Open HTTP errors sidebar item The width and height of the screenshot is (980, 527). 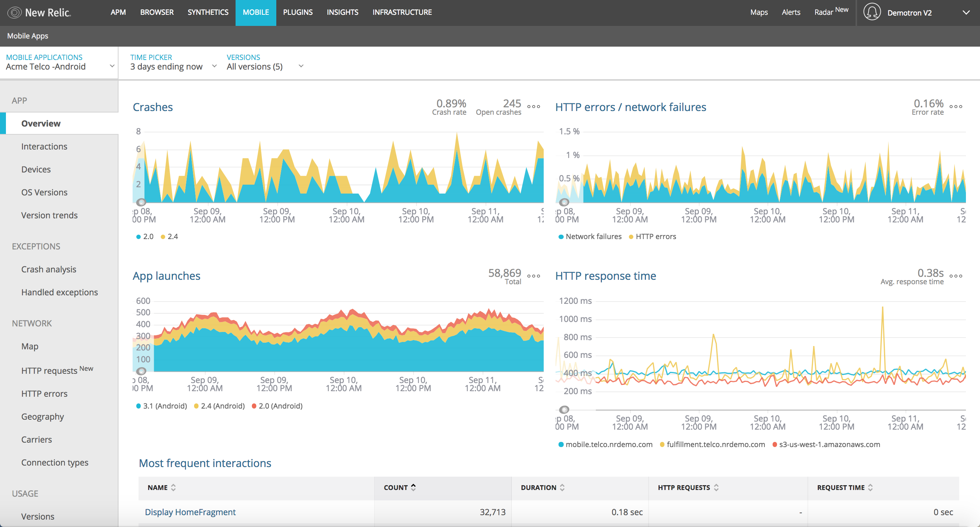pos(44,393)
